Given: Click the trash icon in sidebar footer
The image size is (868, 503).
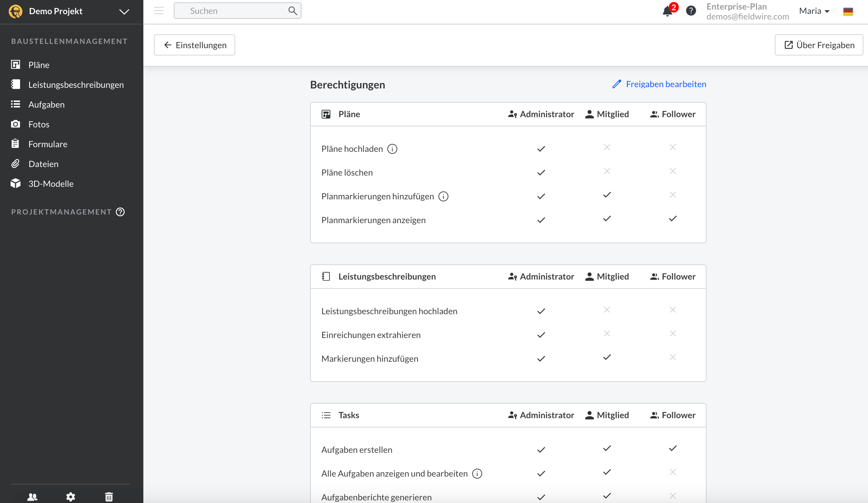Looking at the screenshot, I should pos(109,497).
